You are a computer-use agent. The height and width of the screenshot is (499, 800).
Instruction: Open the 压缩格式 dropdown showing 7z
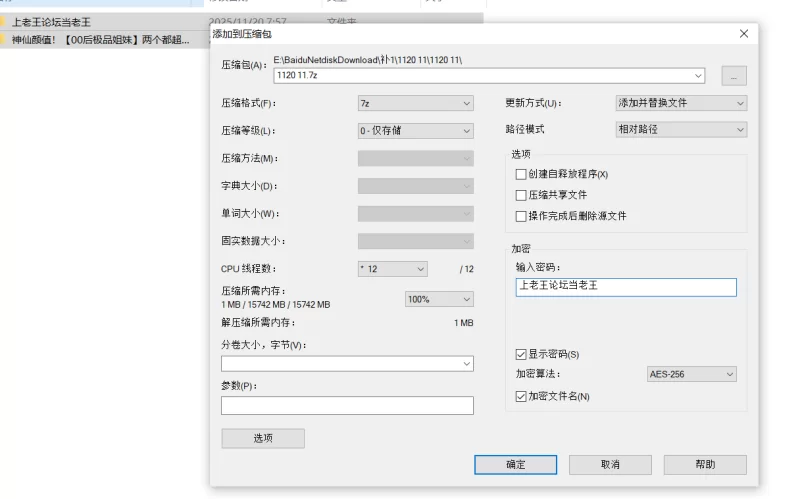(415, 103)
